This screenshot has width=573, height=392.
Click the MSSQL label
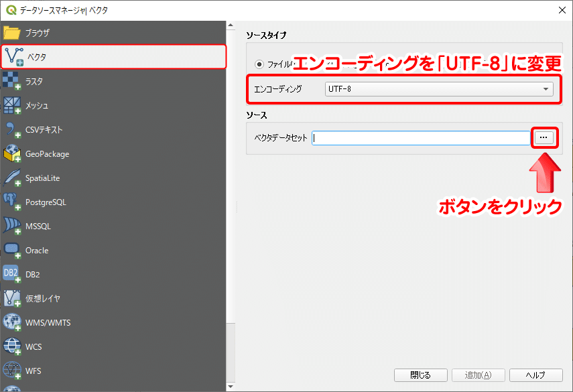[x=38, y=226]
